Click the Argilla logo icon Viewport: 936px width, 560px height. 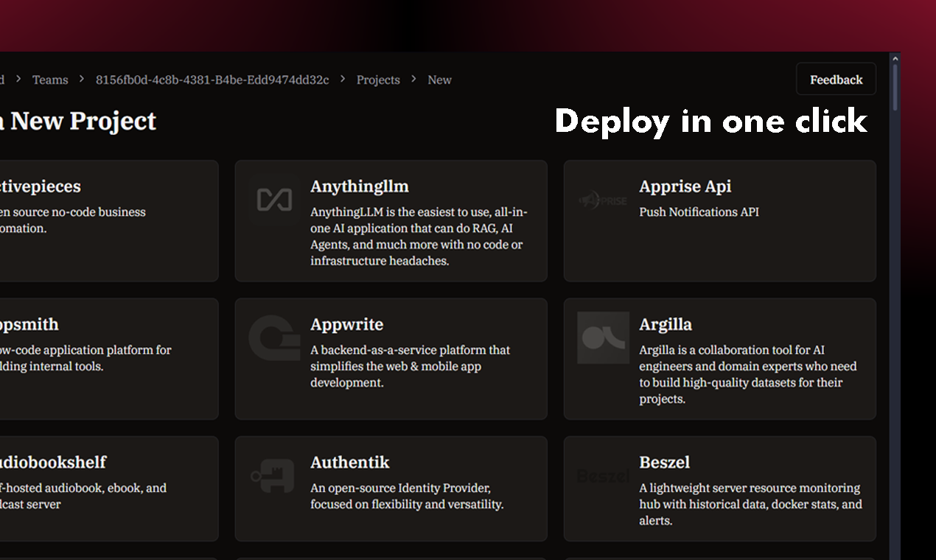tap(603, 337)
